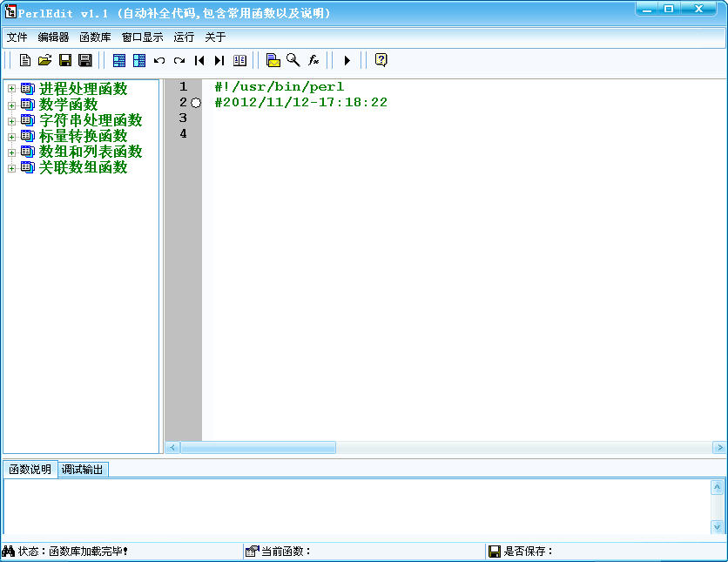
Task: Click the line numbers book icon
Action: [x=239, y=60]
